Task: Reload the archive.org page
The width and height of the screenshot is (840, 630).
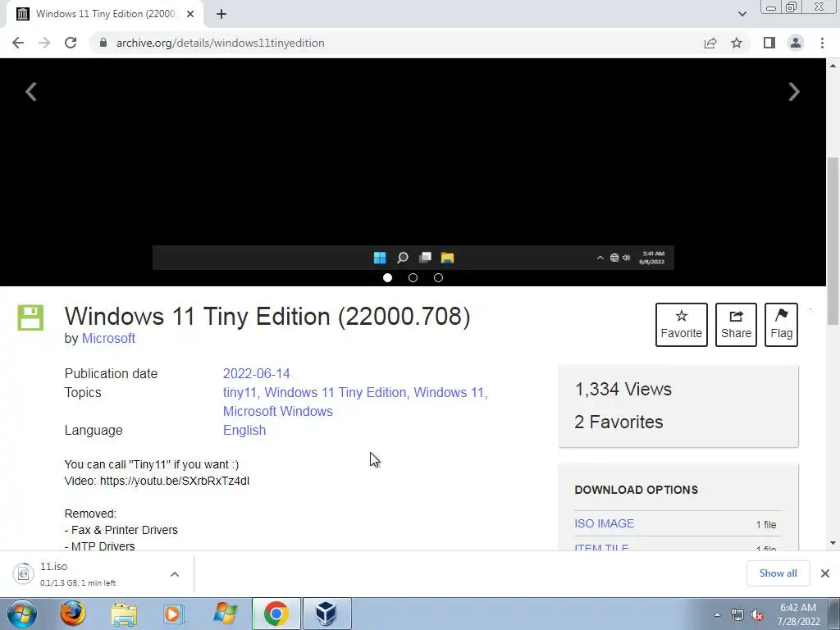Action: tap(71, 43)
